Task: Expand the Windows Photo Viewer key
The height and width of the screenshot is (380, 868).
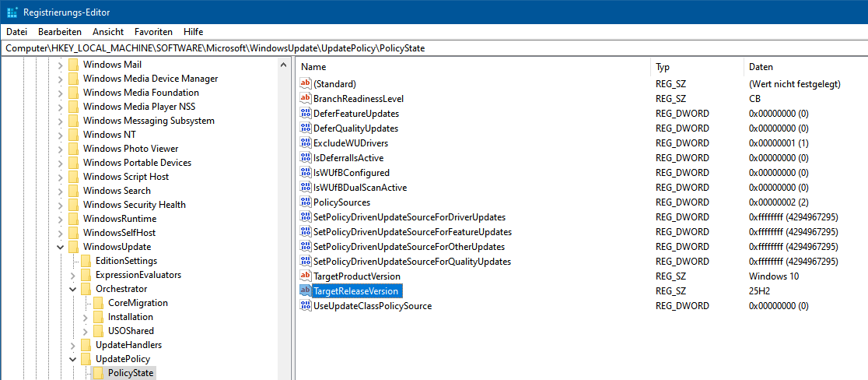Action: tap(61, 149)
